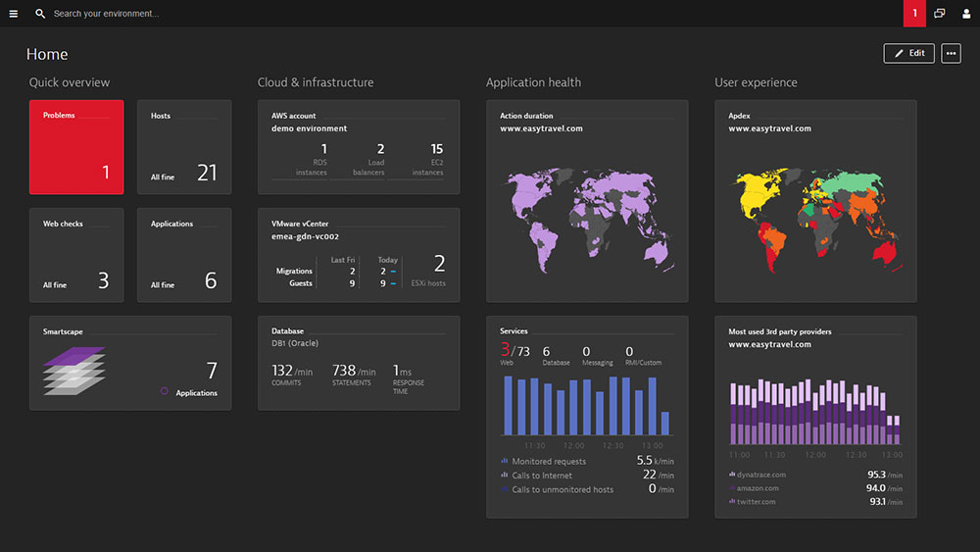The height and width of the screenshot is (552, 980).
Task: Open the user profile icon
Action: [966, 14]
